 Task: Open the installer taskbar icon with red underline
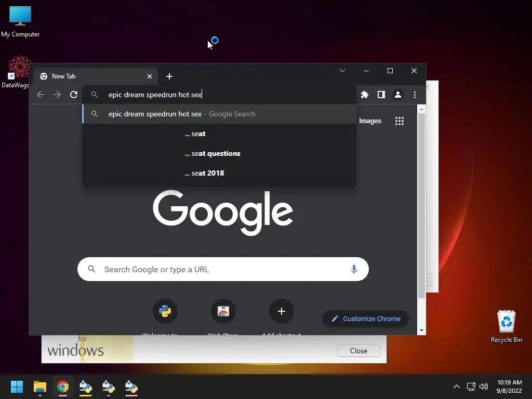pyautogui.click(x=131, y=387)
